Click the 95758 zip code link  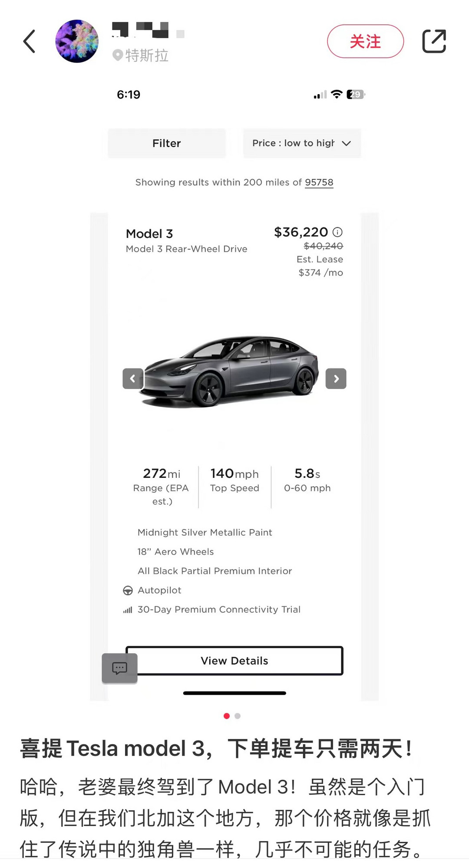click(x=319, y=182)
